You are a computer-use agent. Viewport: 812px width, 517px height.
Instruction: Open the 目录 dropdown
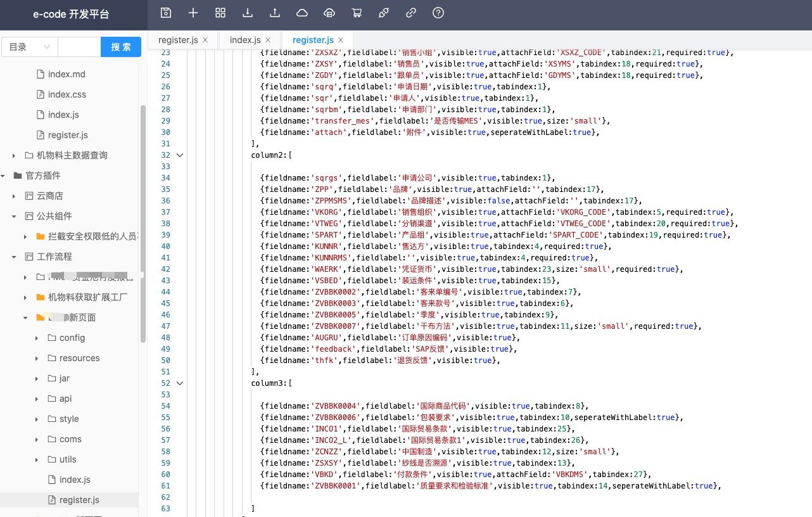30,47
